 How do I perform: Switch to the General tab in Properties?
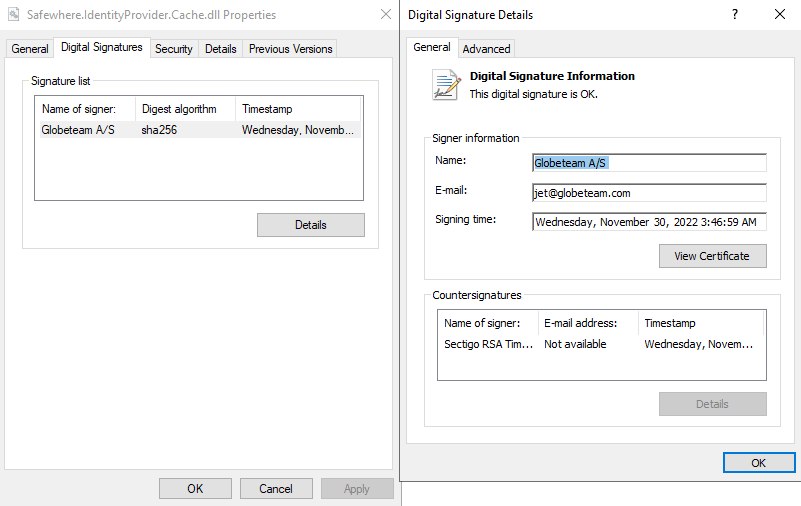click(x=30, y=49)
